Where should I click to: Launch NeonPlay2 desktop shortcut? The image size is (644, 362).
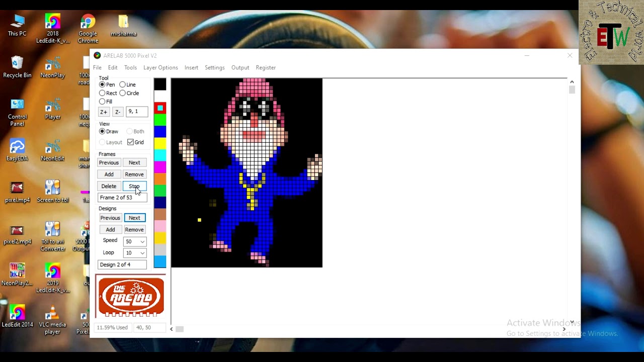click(x=17, y=275)
